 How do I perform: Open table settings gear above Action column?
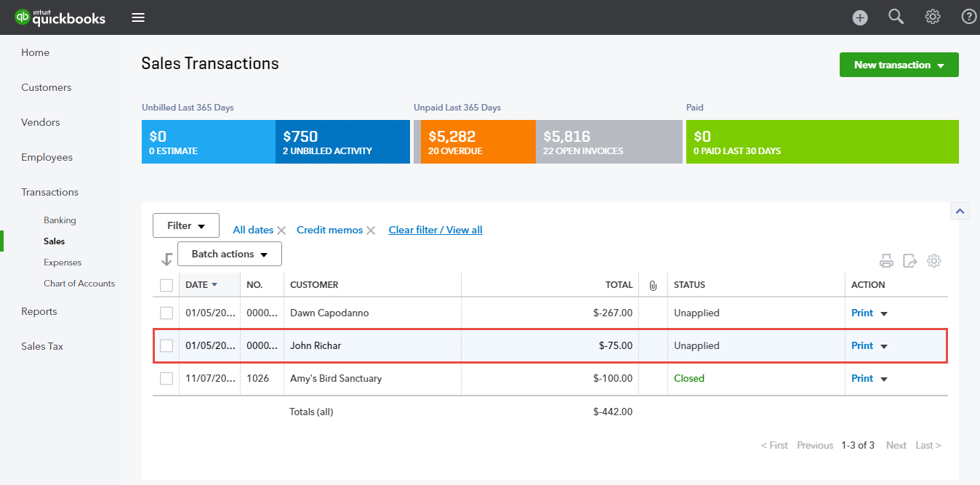click(934, 260)
